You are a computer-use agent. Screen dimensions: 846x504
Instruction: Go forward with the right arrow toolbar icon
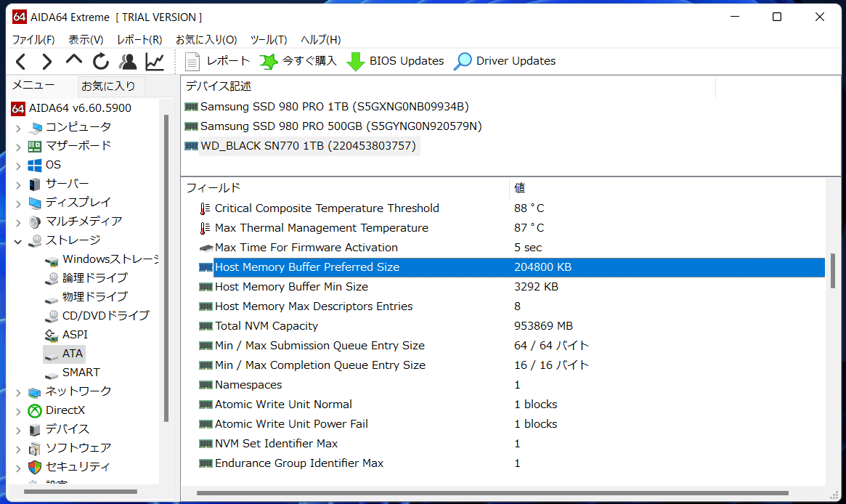coord(47,62)
